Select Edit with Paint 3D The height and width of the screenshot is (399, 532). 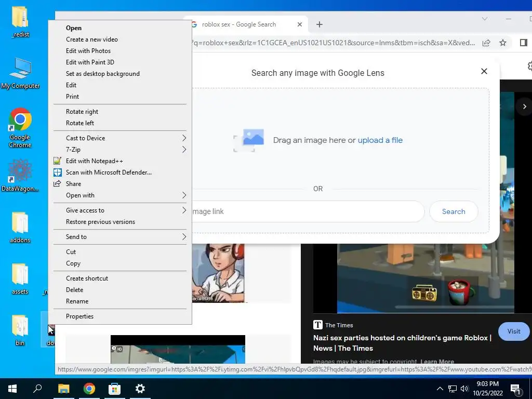[x=120, y=62]
